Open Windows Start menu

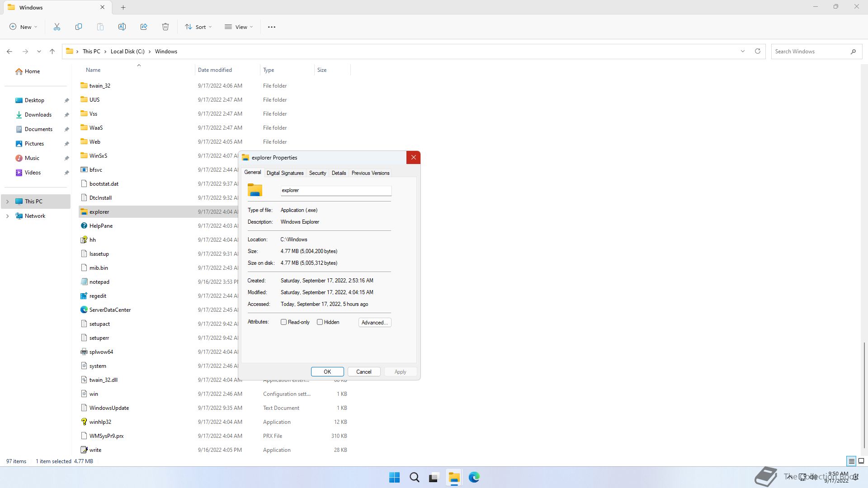coord(394,477)
